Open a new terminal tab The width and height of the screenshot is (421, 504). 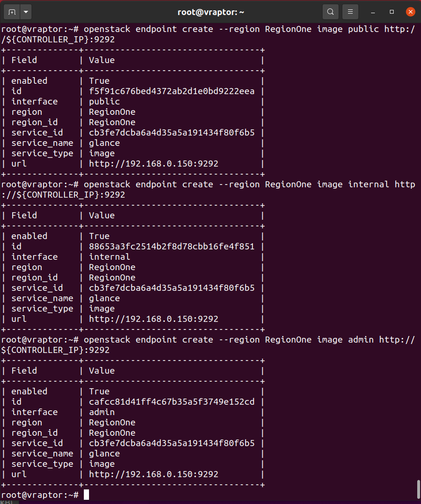[12, 12]
